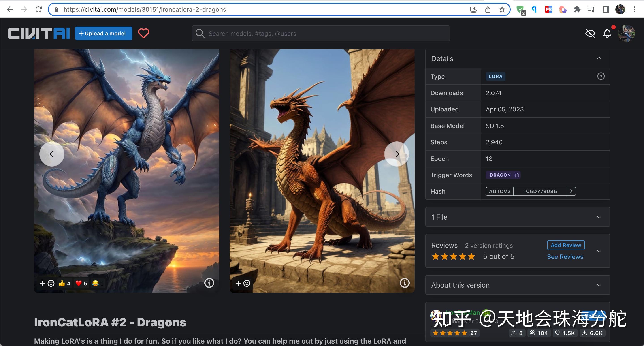
Task: Click the Add Review button
Action: 565,245
